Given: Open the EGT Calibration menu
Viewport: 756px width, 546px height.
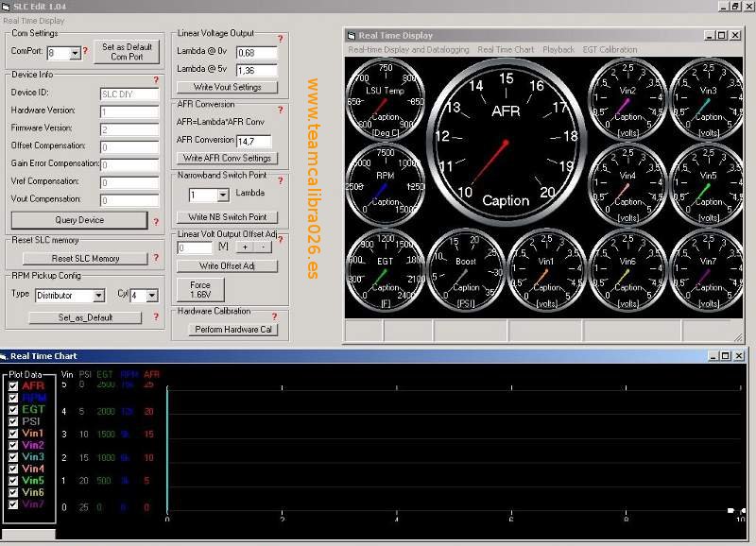Looking at the screenshot, I should [x=610, y=49].
